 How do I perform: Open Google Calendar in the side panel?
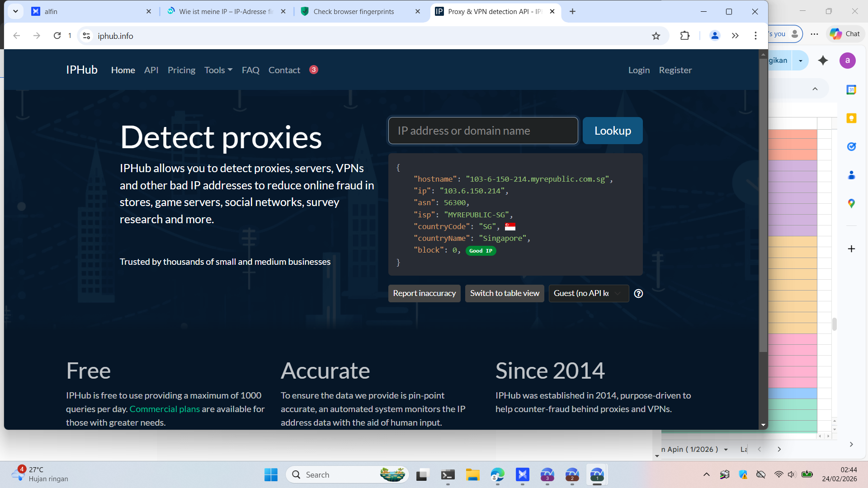(x=851, y=89)
